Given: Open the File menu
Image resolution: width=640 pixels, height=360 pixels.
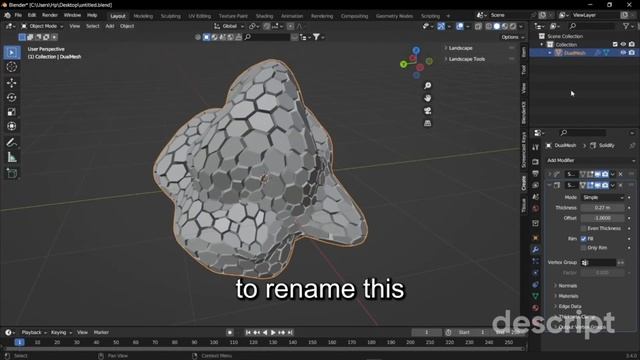Looking at the screenshot, I should click(x=18, y=15).
